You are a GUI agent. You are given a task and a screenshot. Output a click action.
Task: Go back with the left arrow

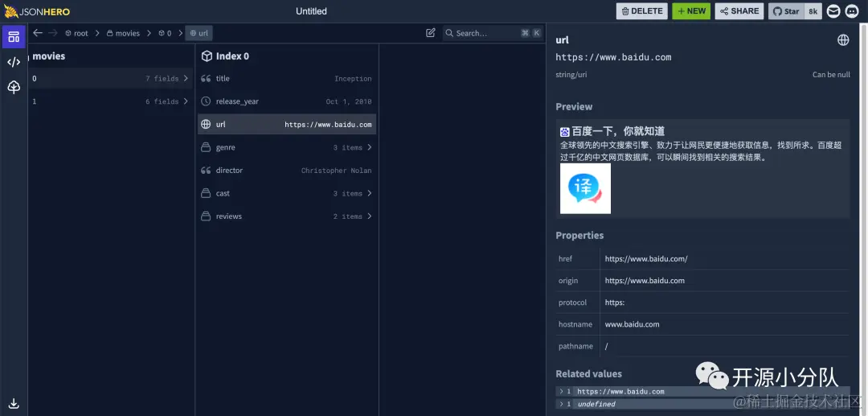[38, 33]
